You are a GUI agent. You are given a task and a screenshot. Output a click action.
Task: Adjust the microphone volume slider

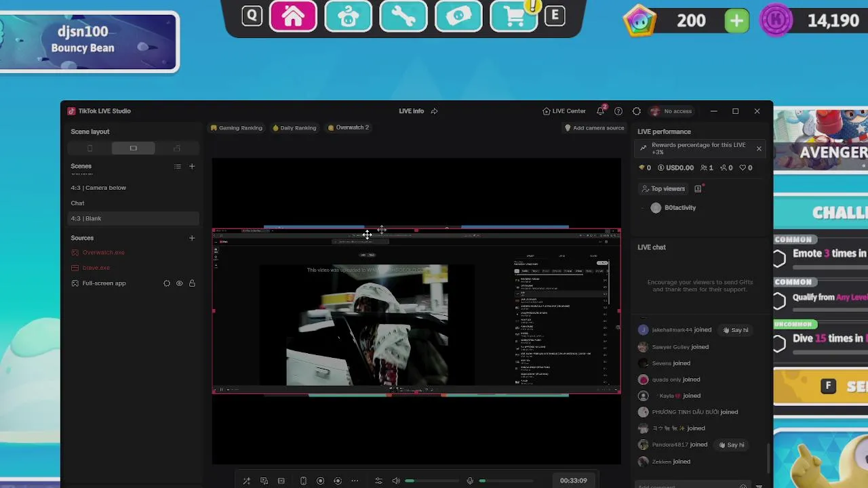pos(505,481)
